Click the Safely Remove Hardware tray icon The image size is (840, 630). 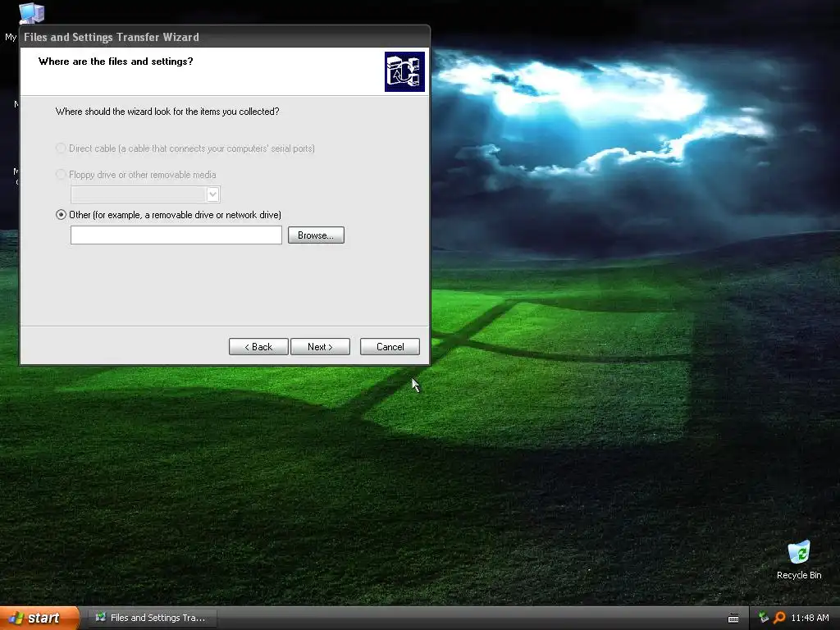(x=764, y=618)
